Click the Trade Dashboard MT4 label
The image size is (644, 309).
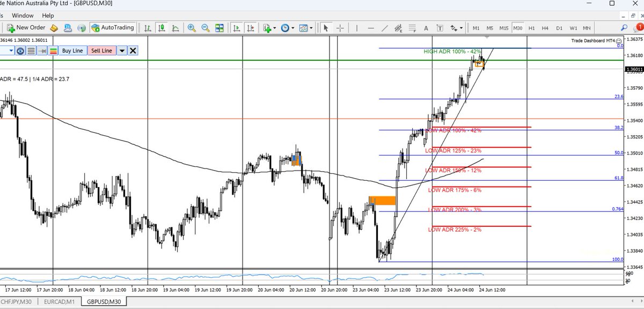[593, 41]
